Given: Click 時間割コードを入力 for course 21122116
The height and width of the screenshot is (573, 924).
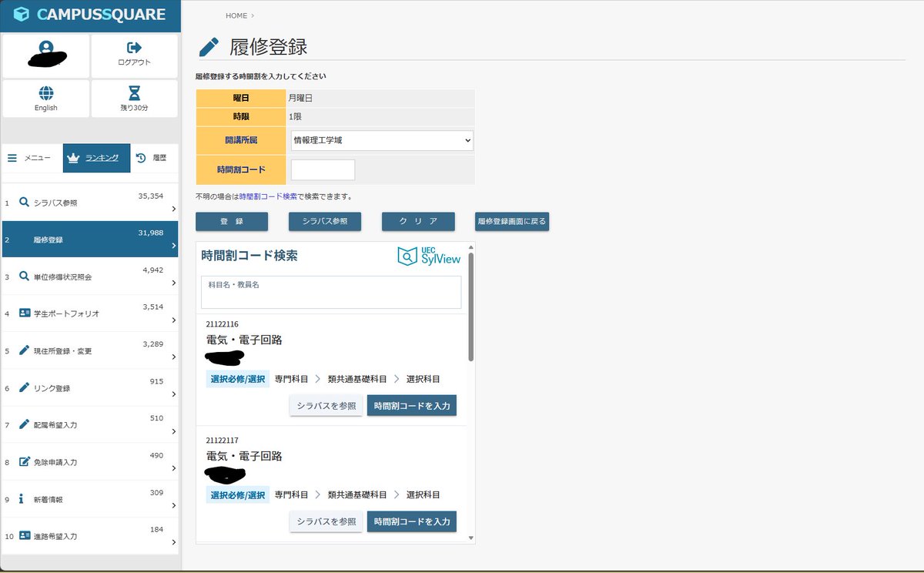Looking at the screenshot, I should click(412, 406).
